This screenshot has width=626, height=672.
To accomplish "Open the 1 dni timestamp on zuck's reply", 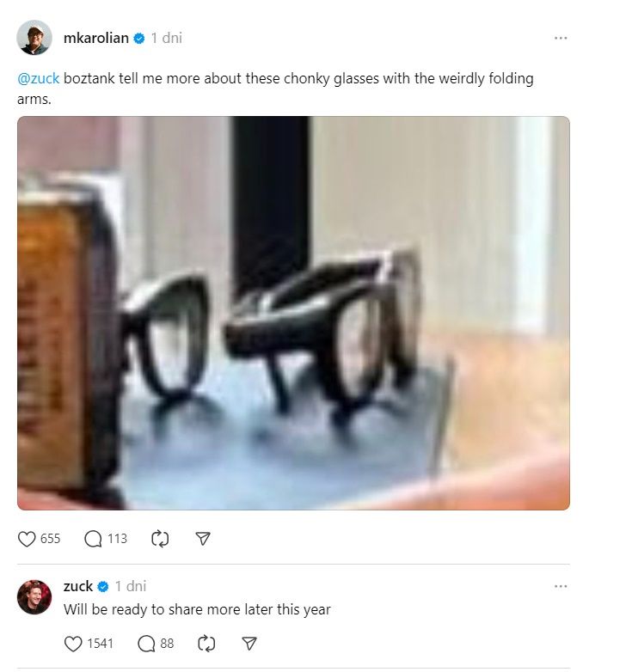I will [x=131, y=586].
